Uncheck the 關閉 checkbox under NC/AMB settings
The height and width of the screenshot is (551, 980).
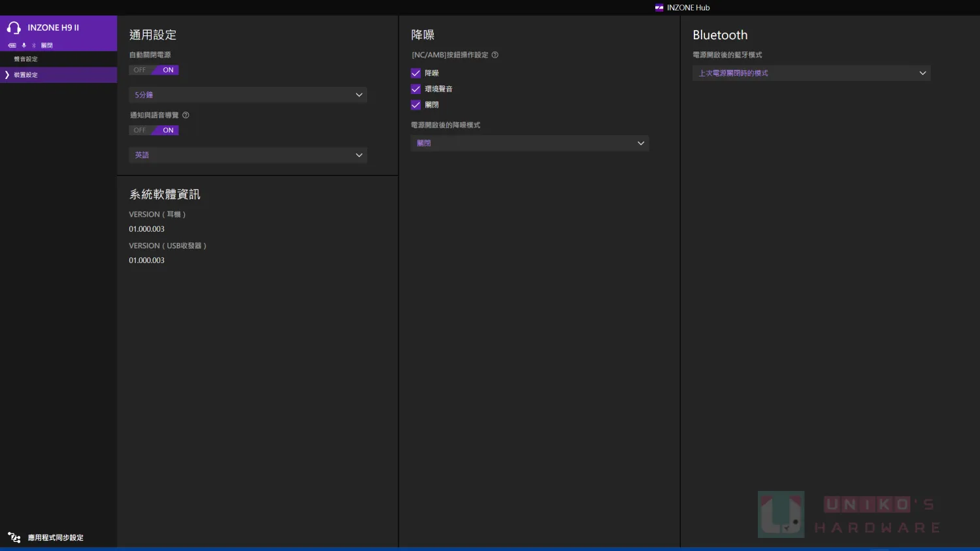[416, 104]
